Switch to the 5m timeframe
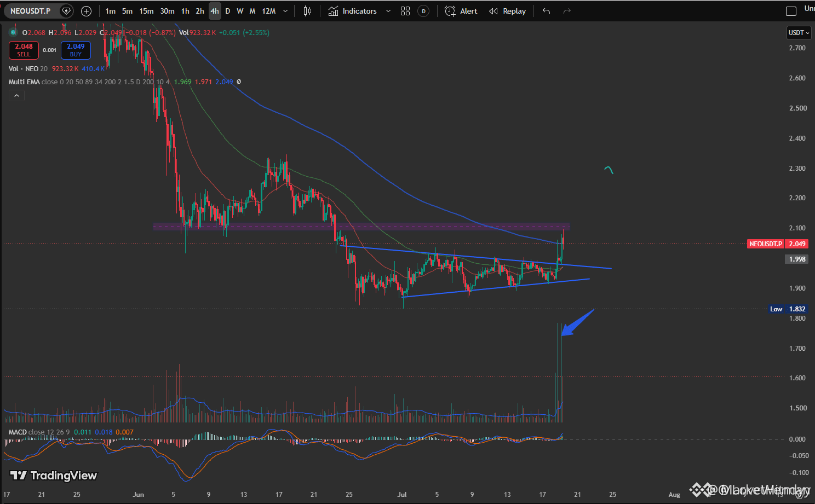 pos(127,11)
